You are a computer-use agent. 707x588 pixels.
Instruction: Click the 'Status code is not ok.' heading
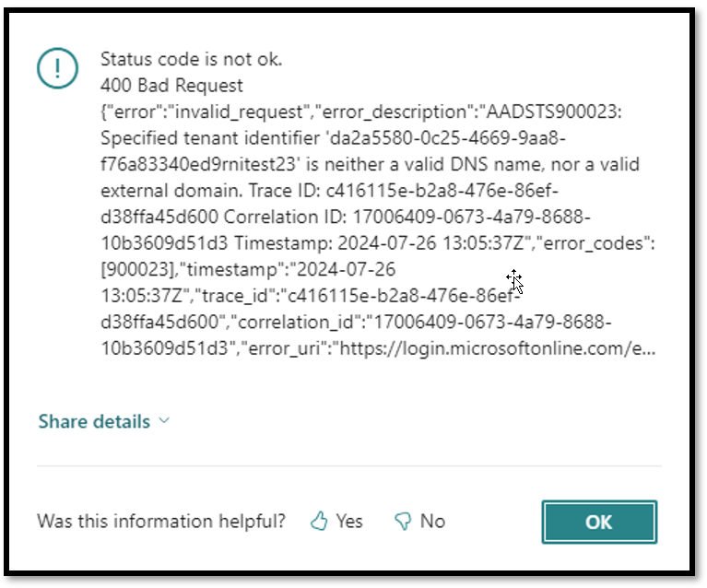click(x=191, y=59)
